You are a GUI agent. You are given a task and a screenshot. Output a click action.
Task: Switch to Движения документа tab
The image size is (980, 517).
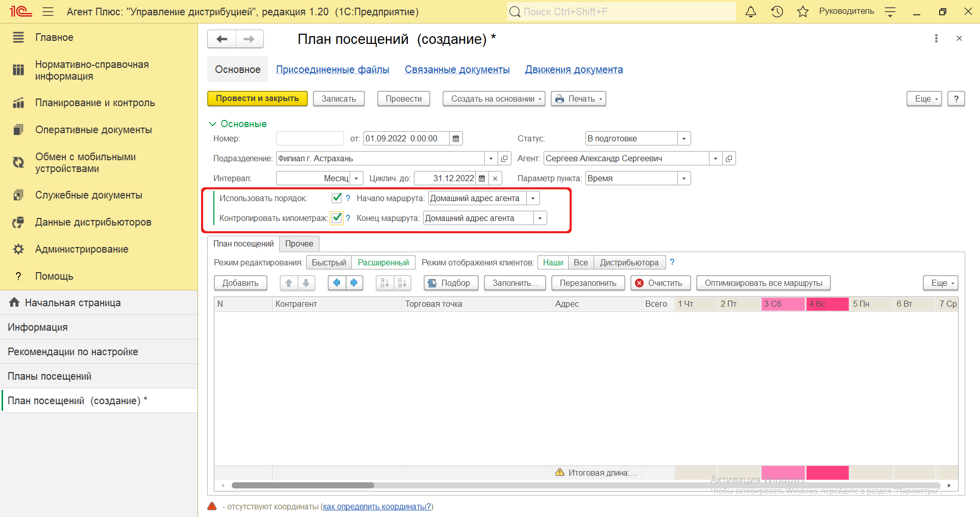pos(574,69)
